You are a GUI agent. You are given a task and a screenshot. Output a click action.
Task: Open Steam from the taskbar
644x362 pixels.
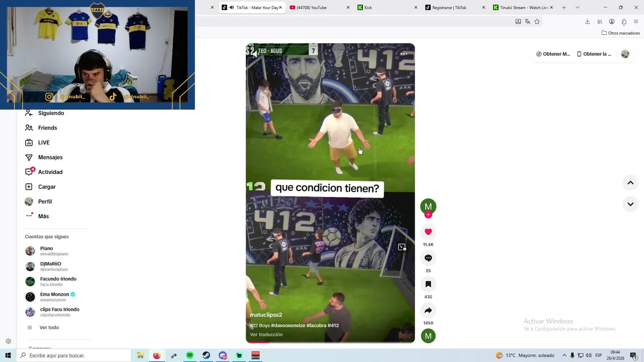point(206,355)
